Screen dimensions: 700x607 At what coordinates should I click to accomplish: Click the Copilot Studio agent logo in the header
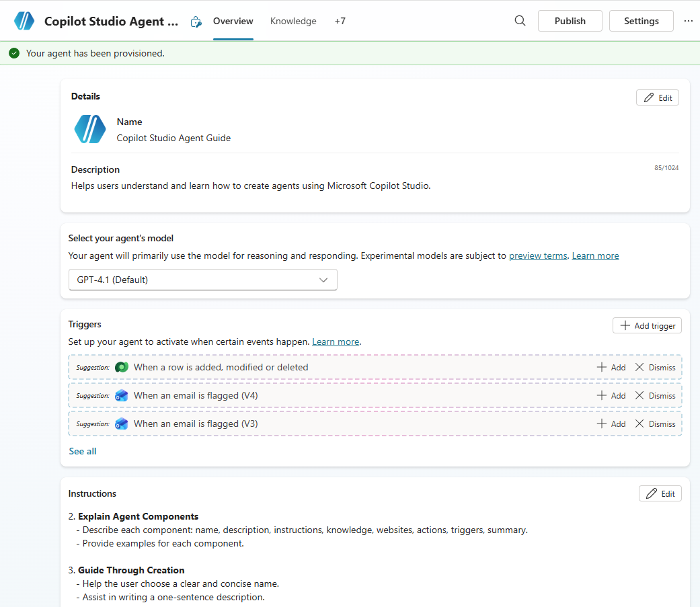pyautogui.click(x=24, y=20)
